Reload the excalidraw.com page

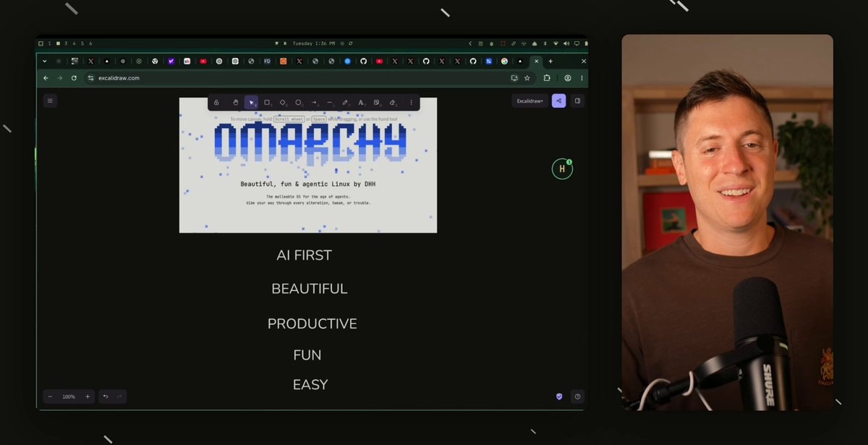(x=74, y=78)
